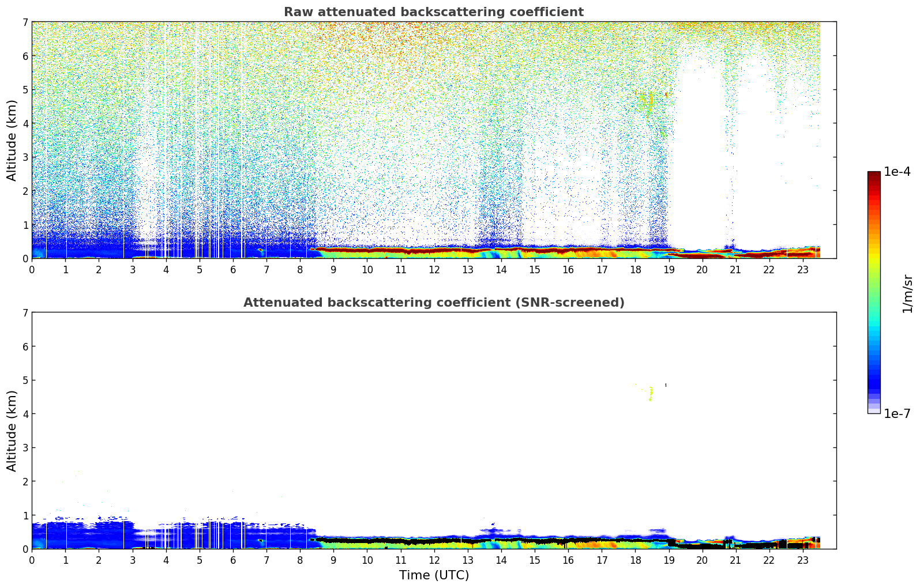920x588 pixels.
Task: Click the 5 km altitude tick on SNR-screened plot
Action: click(x=24, y=380)
